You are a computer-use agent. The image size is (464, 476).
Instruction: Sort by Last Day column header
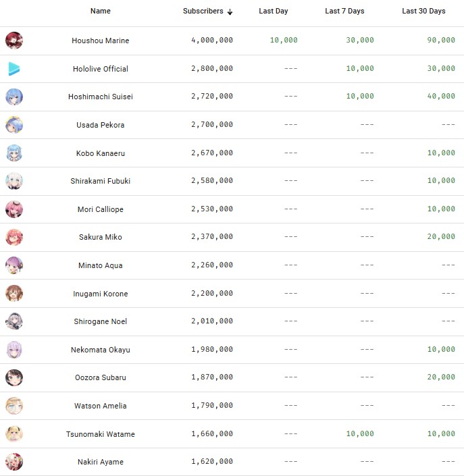pos(274,11)
